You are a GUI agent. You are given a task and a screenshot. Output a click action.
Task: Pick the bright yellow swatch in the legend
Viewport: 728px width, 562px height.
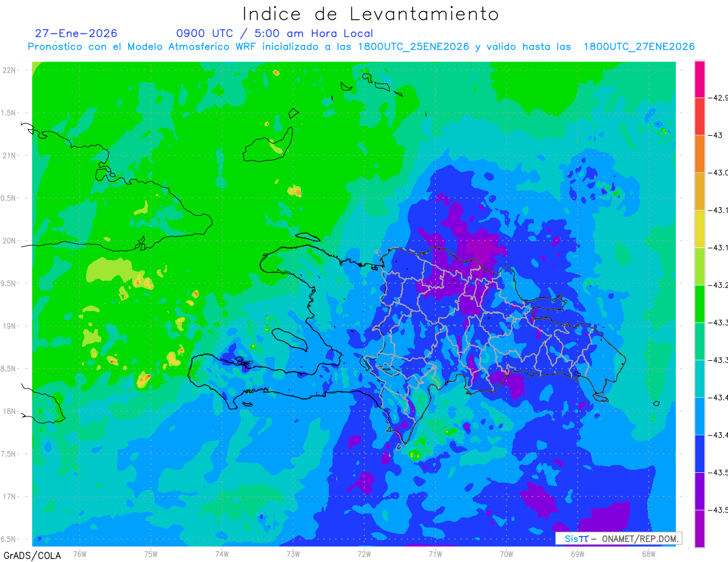tap(699, 229)
